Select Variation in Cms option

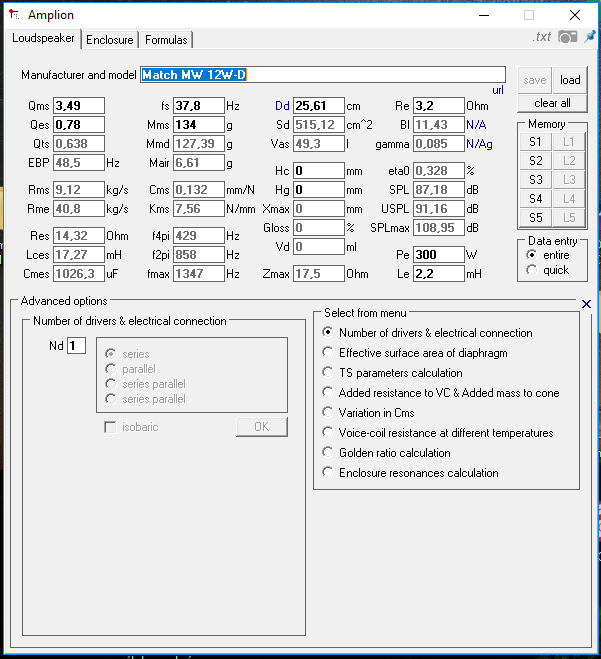click(368, 413)
